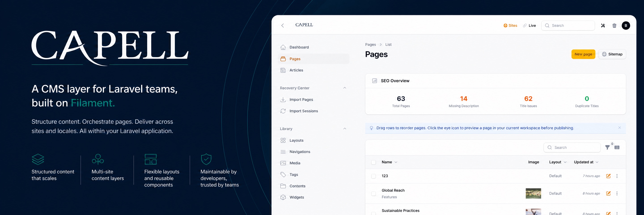Viewport: 644px width, 215px height.
Task: Open Navigations in Library
Action: point(314,152)
